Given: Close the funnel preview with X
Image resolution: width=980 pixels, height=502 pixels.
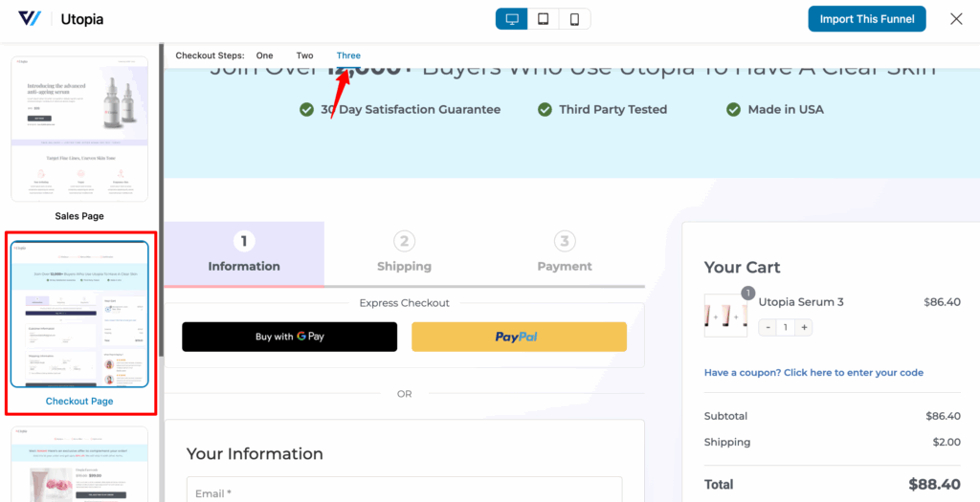Looking at the screenshot, I should tap(956, 19).
